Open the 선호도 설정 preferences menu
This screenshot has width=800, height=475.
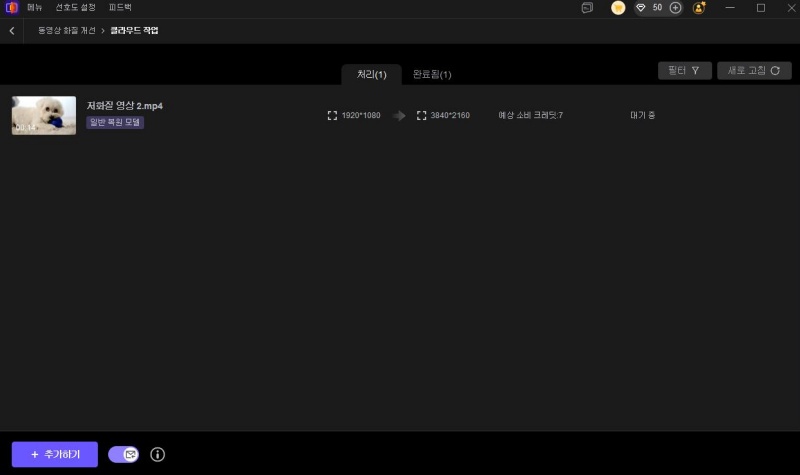[x=75, y=7]
